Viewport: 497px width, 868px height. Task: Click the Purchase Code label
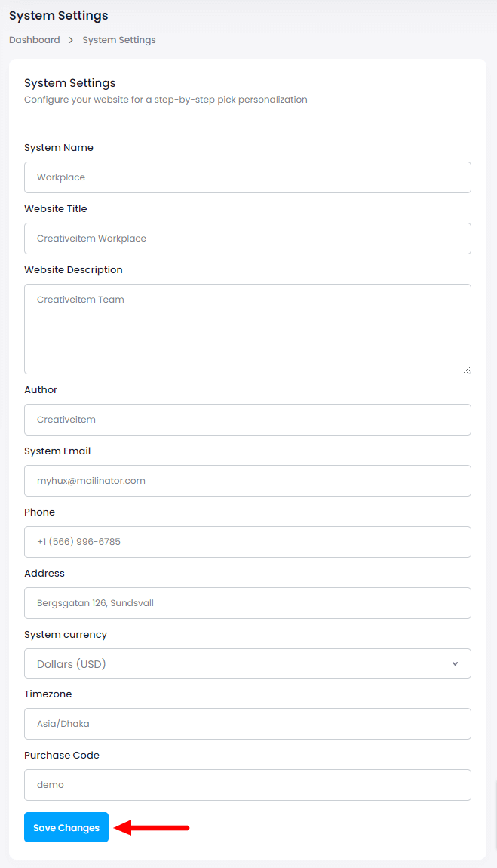(62, 756)
